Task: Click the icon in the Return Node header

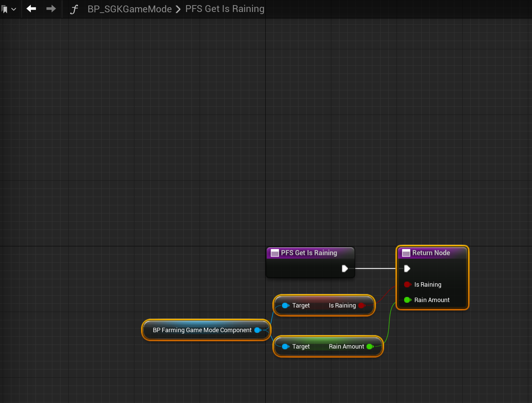Action: (x=406, y=253)
